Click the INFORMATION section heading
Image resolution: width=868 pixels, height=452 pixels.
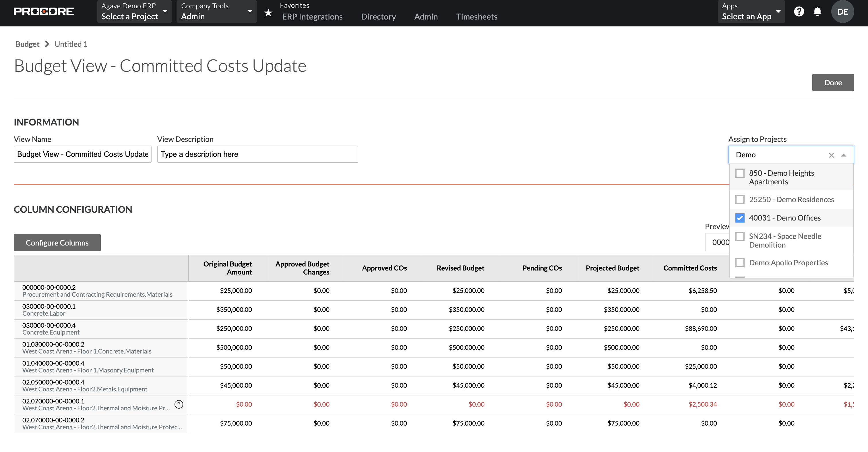[x=46, y=122]
